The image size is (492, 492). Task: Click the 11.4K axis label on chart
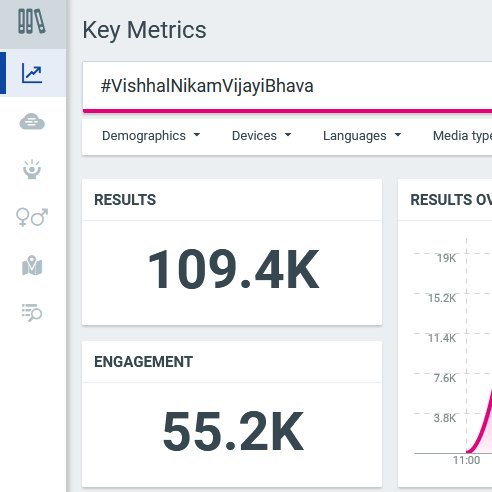442,338
